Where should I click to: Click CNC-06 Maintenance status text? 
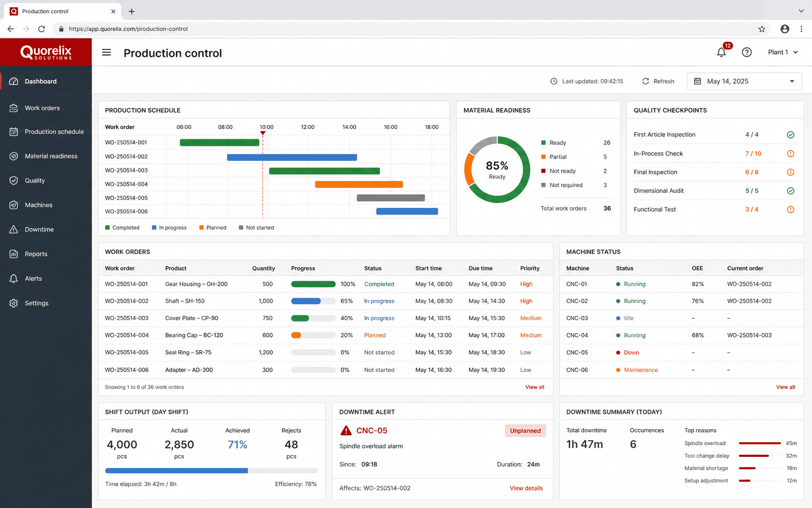(x=640, y=370)
